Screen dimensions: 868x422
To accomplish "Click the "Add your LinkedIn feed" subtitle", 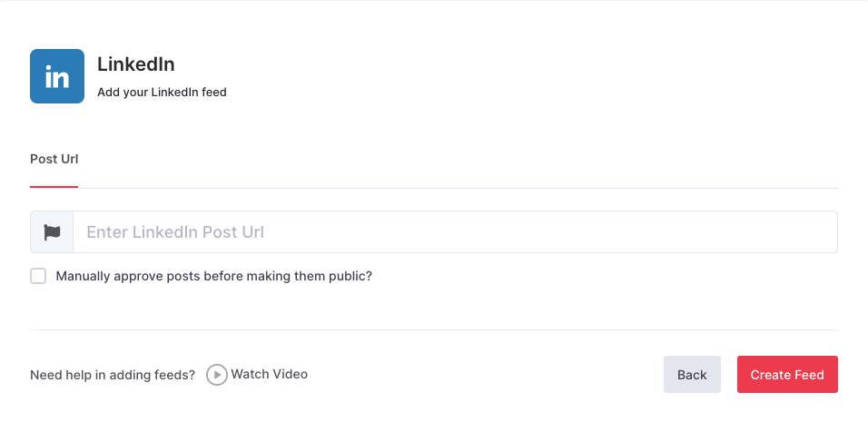I will tap(162, 92).
